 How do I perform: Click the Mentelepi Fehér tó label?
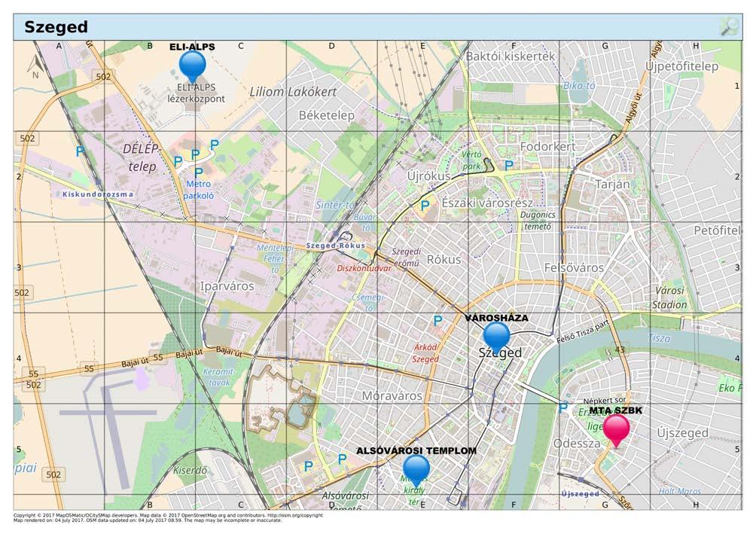pyautogui.click(x=275, y=258)
